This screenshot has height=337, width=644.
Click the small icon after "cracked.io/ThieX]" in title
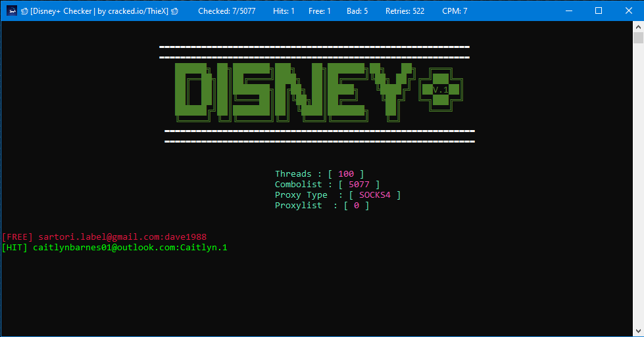click(174, 11)
